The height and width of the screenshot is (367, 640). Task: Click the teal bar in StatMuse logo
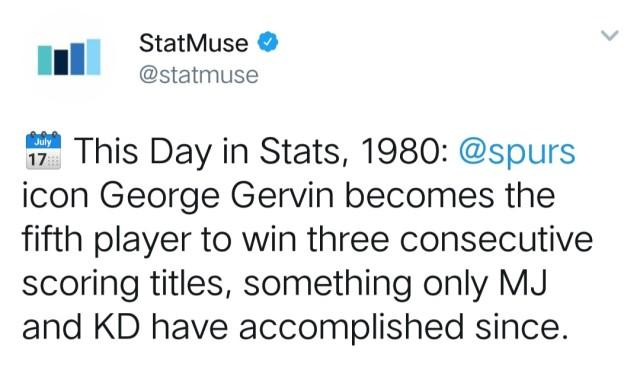pos(45,60)
